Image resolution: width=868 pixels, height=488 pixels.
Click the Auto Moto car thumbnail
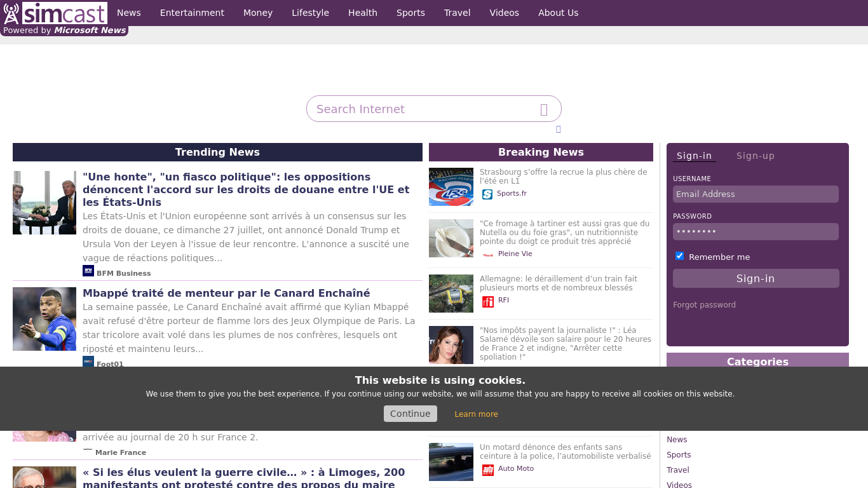451,462
